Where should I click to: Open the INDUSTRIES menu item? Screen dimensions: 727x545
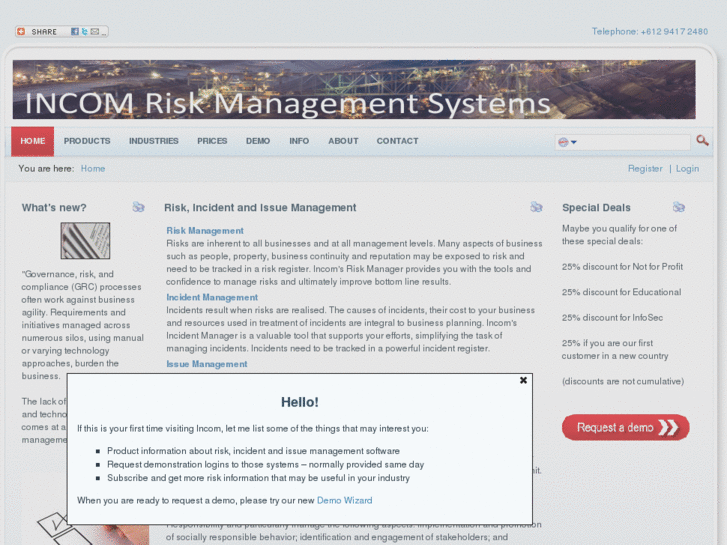coord(153,141)
